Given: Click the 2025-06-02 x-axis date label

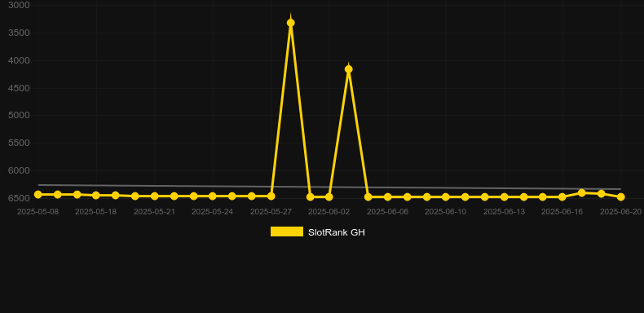Looking at the screenshot, I should point(329,212).
